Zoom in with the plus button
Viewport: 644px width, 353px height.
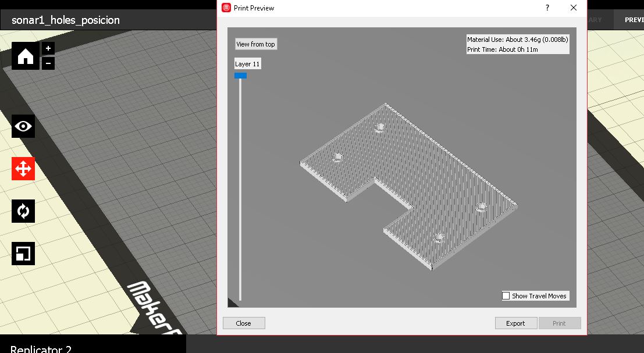[48, 48]
